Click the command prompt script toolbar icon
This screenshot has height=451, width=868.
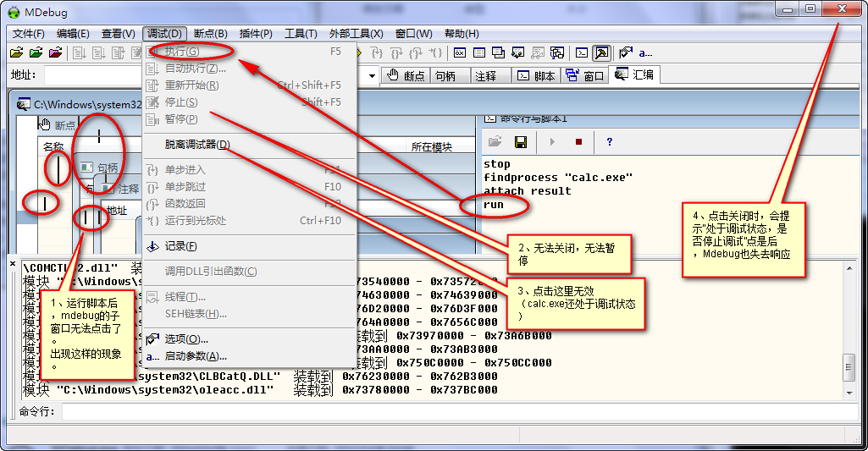point(582,53)
